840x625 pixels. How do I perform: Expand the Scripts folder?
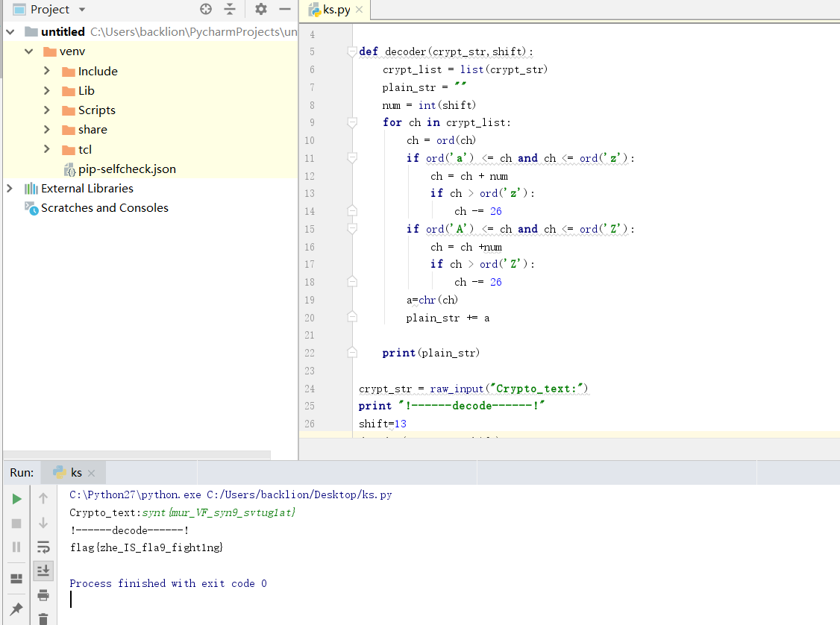(46, 110)
